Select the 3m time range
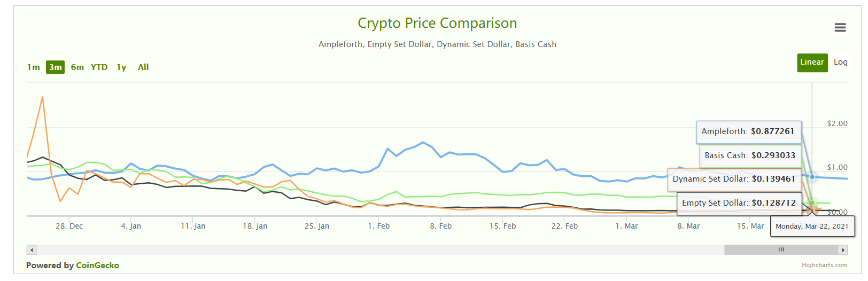Viewport: 868px width, 281px height. [x=55, y=67]
